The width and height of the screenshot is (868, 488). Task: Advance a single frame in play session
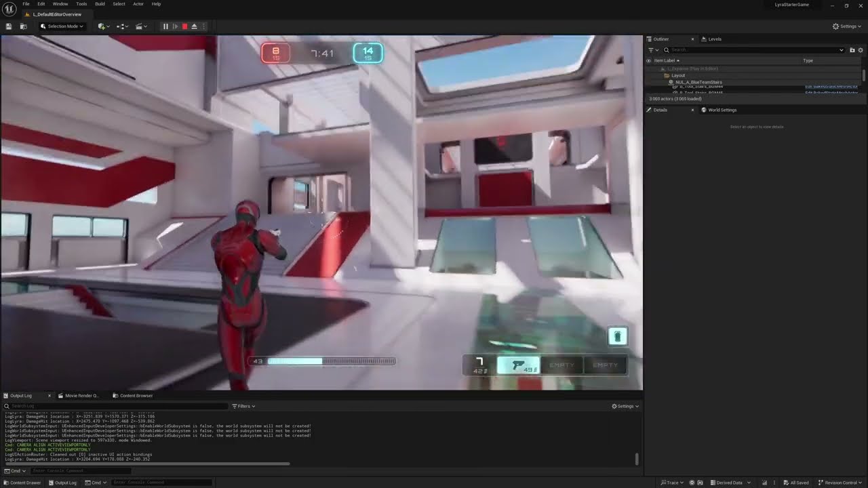pos(175,26)
